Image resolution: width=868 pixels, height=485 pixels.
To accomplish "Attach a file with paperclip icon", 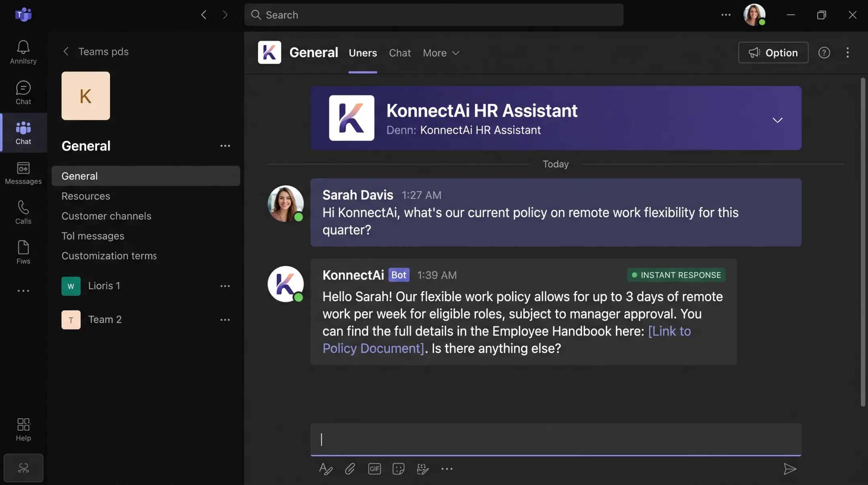I will coord(350,469).
